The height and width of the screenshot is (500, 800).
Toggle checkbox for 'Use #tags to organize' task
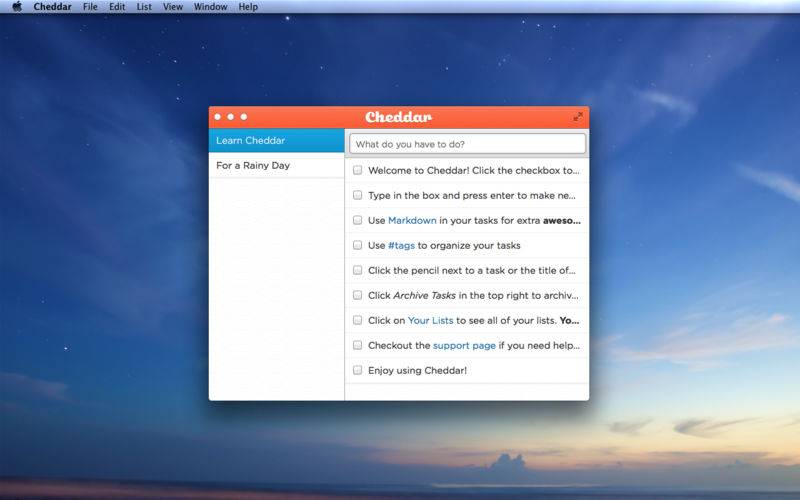pyautogui.click(x=358, y=245)
